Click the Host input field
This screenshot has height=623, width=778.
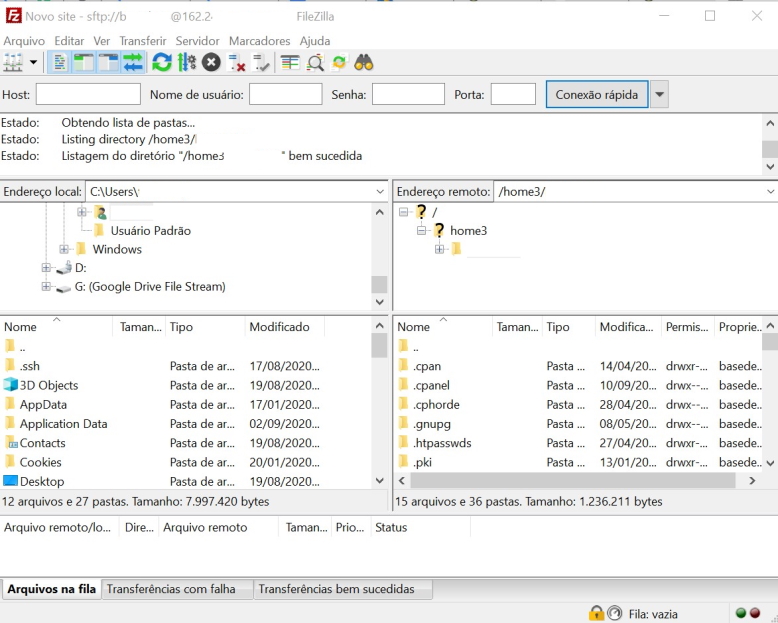pos(88,94)
